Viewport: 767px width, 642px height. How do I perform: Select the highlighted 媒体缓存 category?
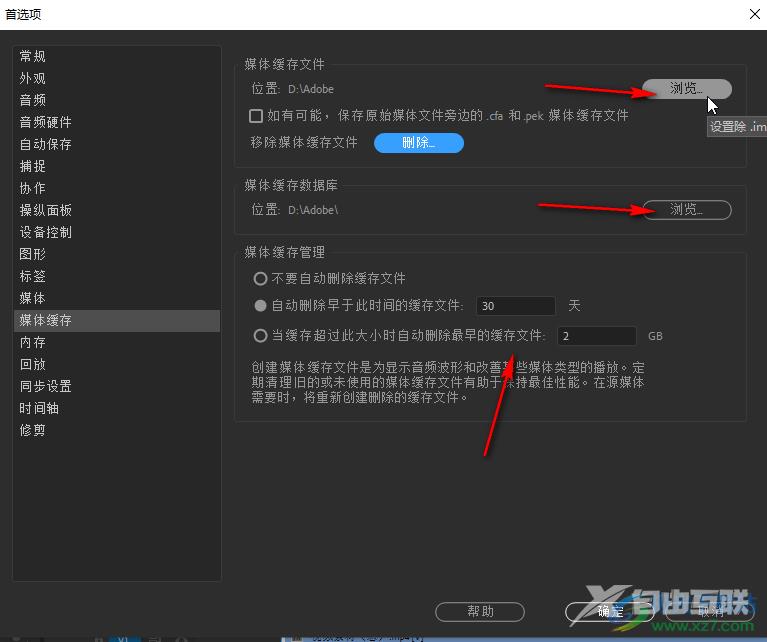pos(116,321)
